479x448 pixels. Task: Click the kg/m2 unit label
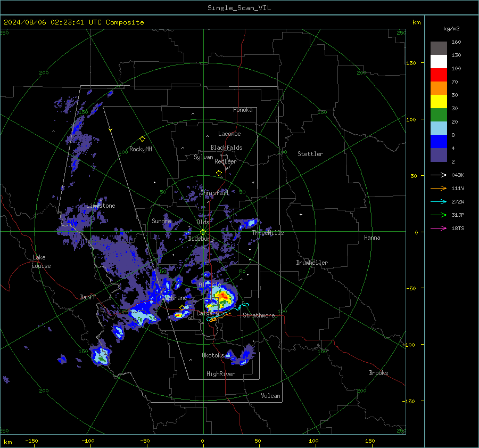[x=451, y=29]
